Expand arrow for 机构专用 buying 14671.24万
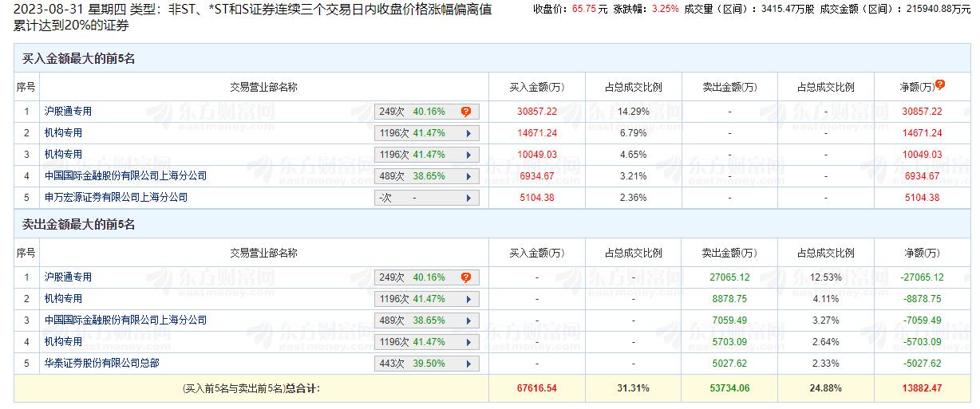 (x=468, y=134)
